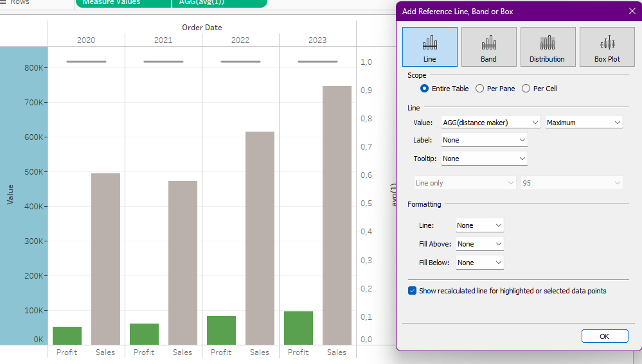
Task: Open the Line formatting dropdown
Action: click(479, 225)
